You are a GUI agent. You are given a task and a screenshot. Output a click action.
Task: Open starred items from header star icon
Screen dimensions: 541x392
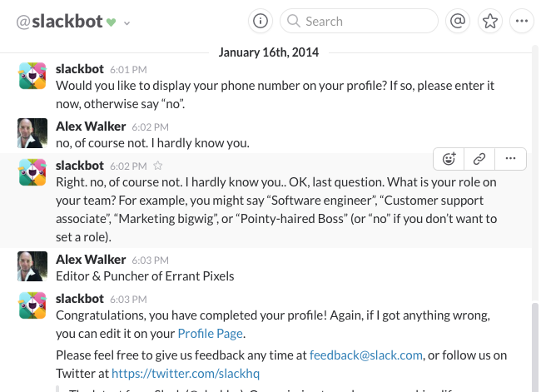(489, 21)
